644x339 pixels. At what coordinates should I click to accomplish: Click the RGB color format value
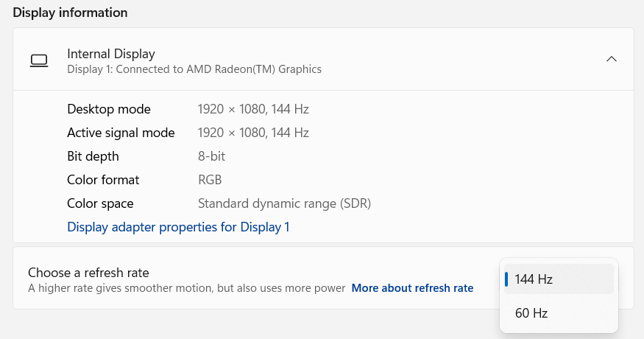[x=210, y=180]
